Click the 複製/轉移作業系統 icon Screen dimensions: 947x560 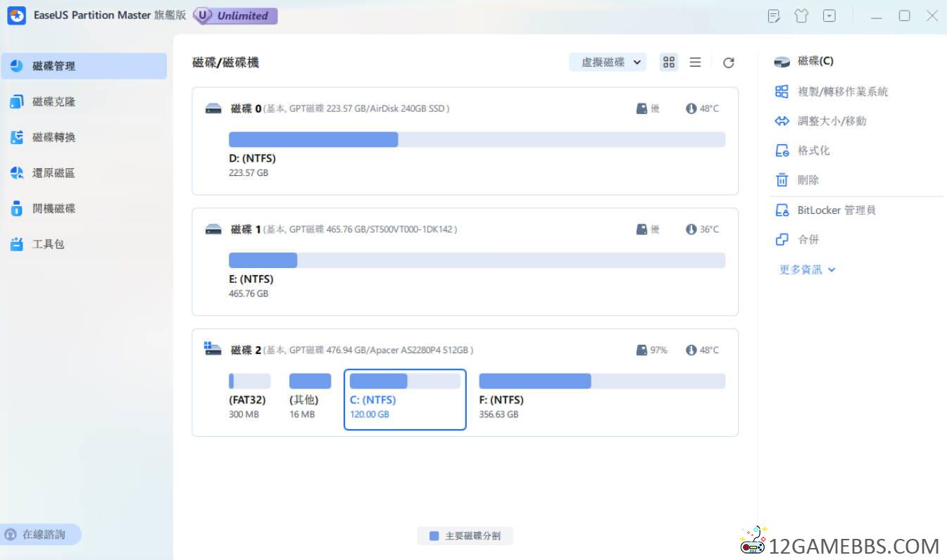(x=782, y=91)
